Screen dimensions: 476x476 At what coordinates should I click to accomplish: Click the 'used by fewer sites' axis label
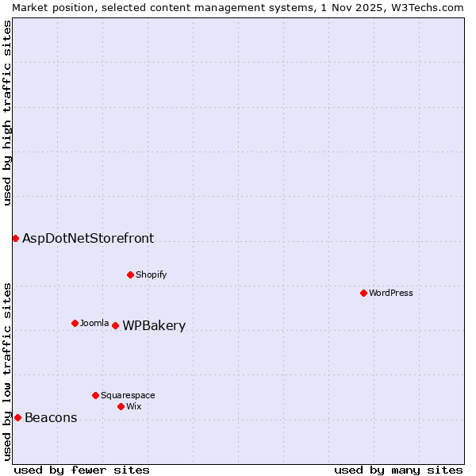coord(82,470)
